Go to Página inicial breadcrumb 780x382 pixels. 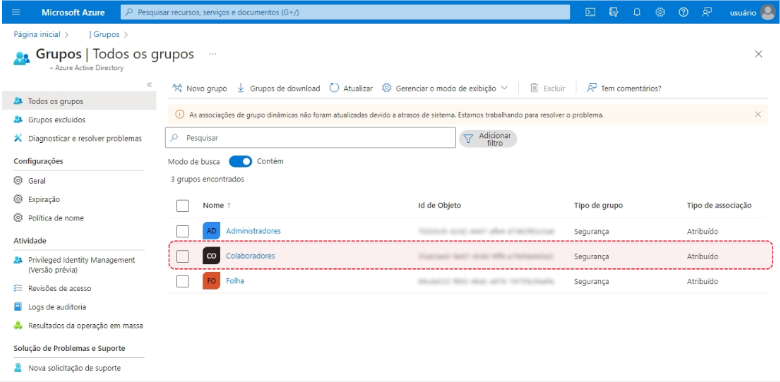tap(36, 34)
